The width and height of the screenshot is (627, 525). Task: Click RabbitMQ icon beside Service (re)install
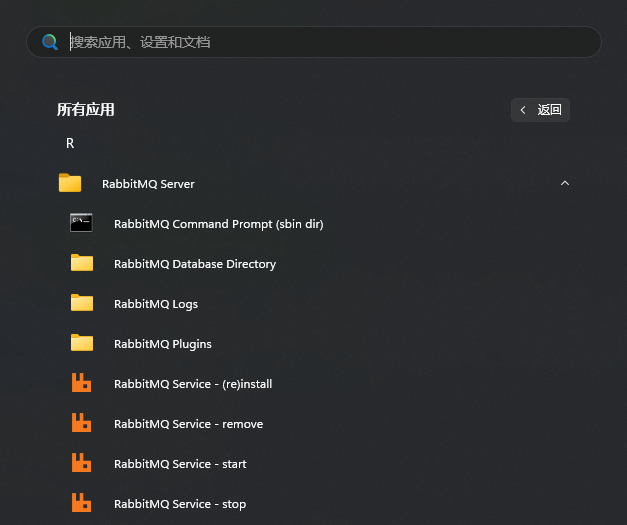[x=82, y=383]
